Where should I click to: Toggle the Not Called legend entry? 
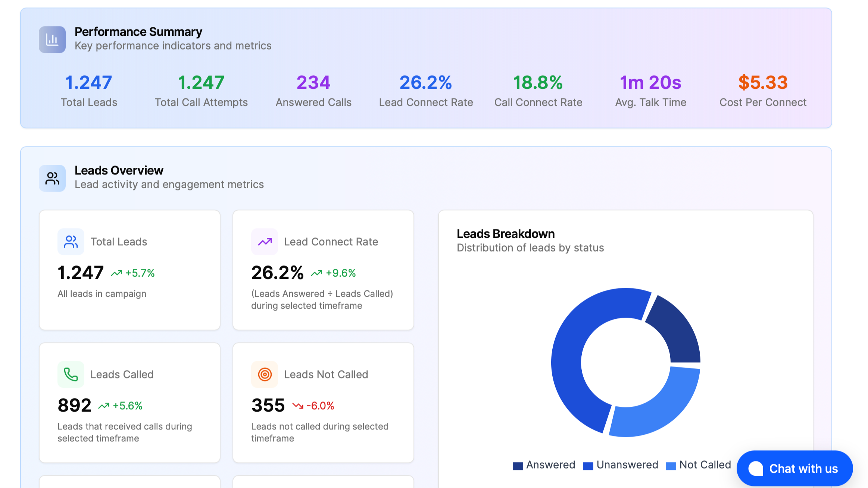699,465
